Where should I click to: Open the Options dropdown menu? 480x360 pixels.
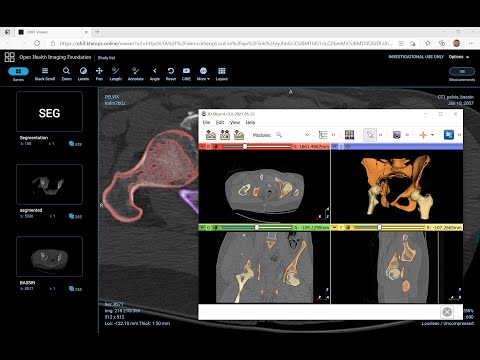[459, 57]
